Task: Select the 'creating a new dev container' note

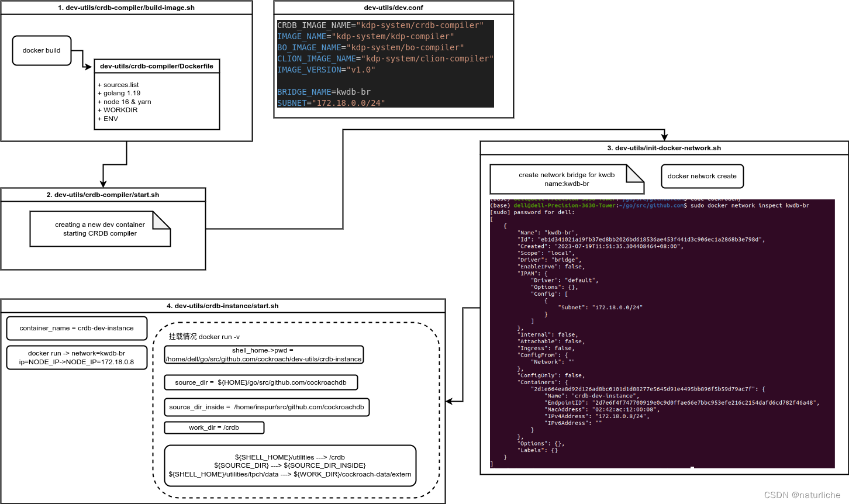Action: 100,229
